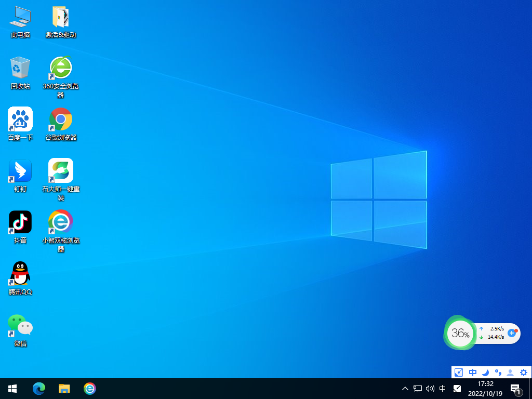Open the Start menu

[x=12, y=389]
